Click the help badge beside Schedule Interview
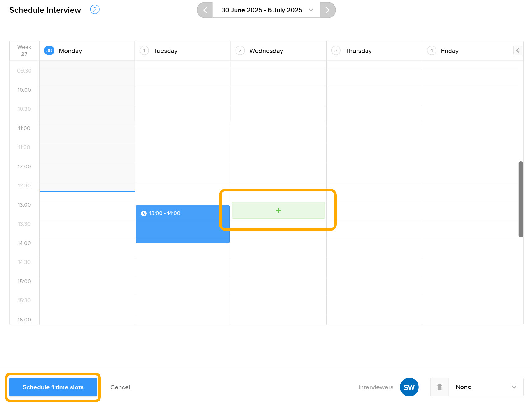Image resolution: width=532 pixels, height=408 pixels. (x=95, y=10)
